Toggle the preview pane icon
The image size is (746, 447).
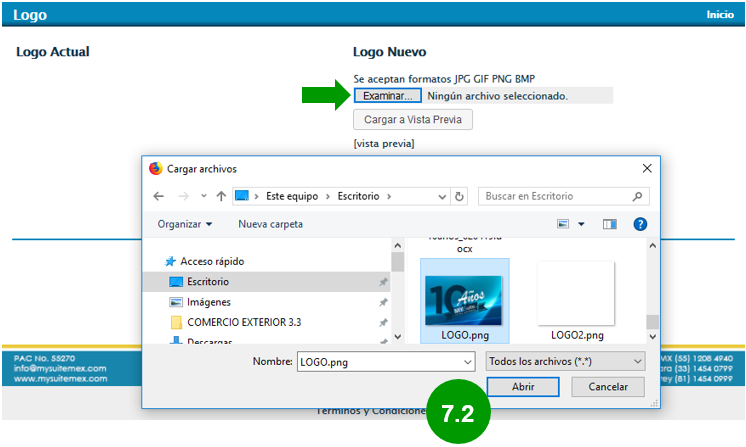pos(609,224)
